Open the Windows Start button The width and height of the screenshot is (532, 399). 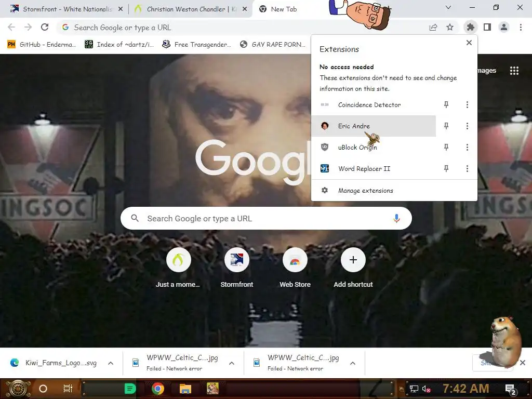click(18, 389)
